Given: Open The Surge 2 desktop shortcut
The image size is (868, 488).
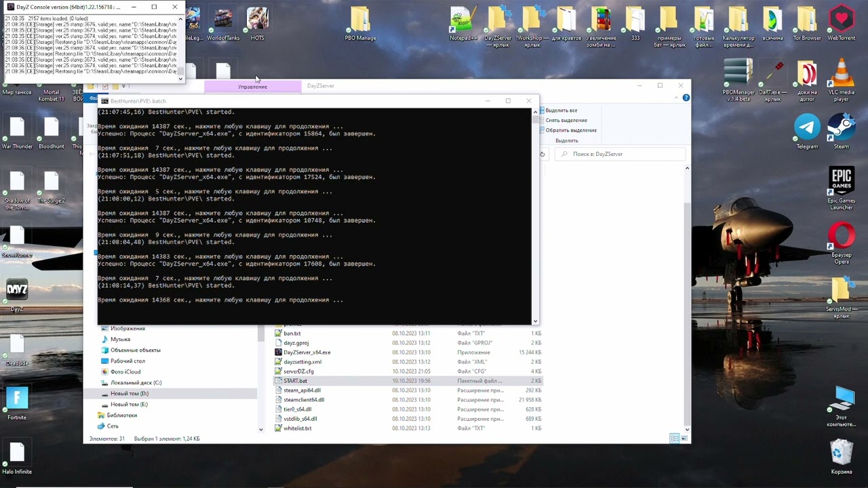Looking at the screenshot, I should coord(52,186).
